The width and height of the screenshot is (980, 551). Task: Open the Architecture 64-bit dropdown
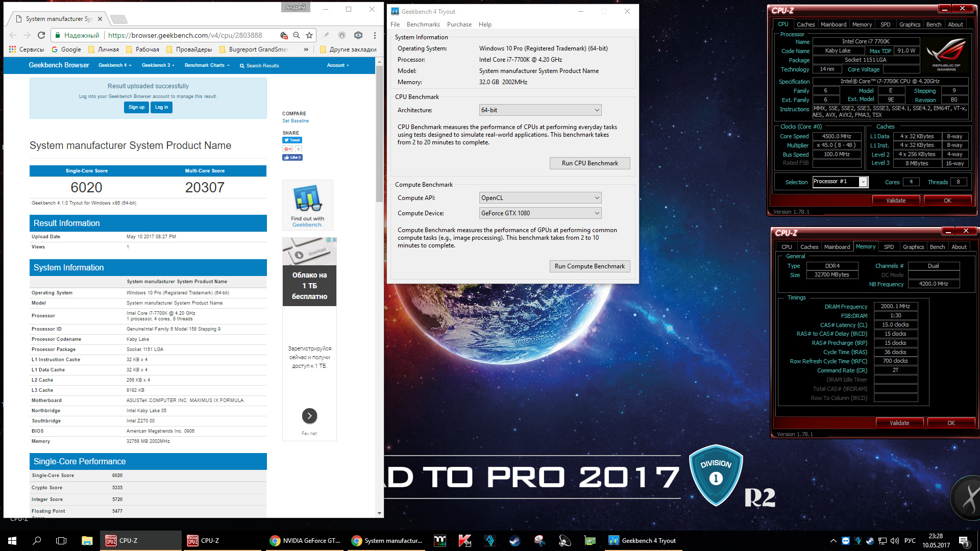540,110
